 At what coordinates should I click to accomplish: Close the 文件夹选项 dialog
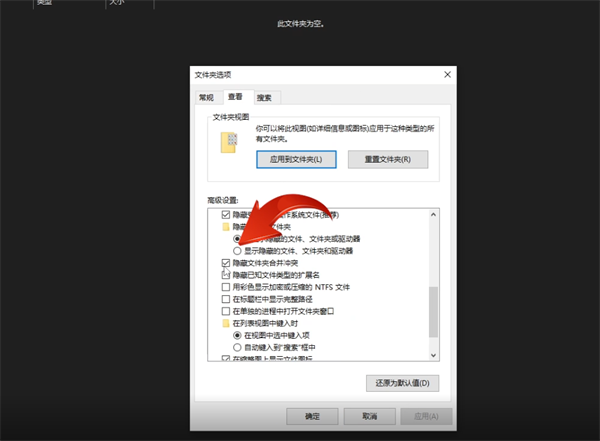(445, 76)
